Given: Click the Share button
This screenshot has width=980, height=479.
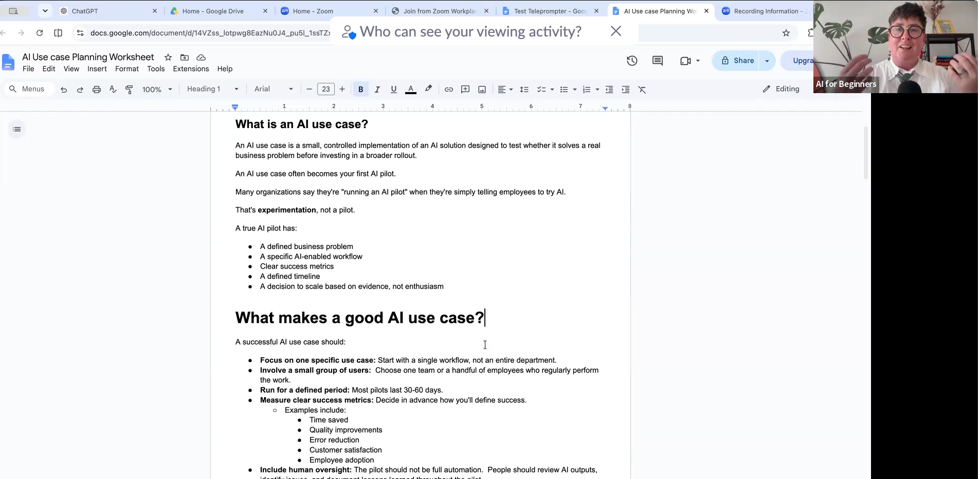Looking at the screenshot, I should click(x=738, y=61).
